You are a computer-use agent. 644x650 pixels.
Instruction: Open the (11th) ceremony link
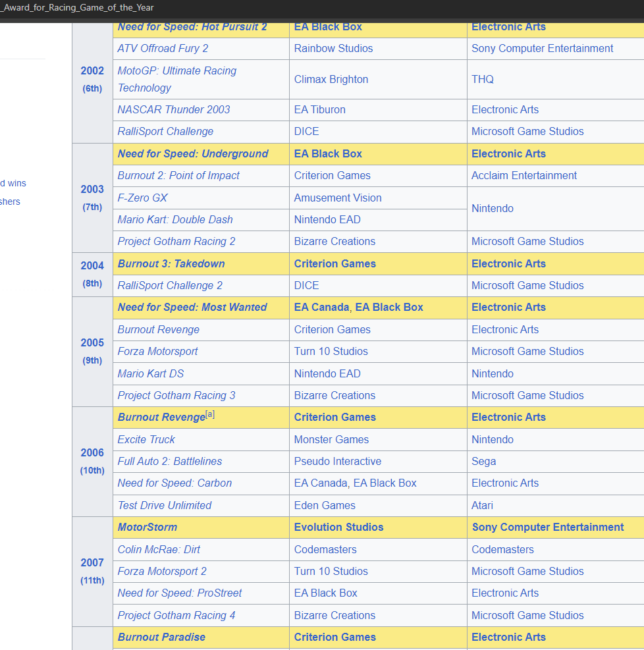[92, 580]
